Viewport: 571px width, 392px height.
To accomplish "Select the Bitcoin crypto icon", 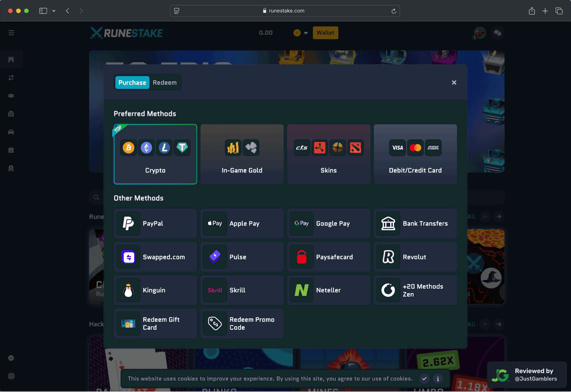I will [128, 148].
